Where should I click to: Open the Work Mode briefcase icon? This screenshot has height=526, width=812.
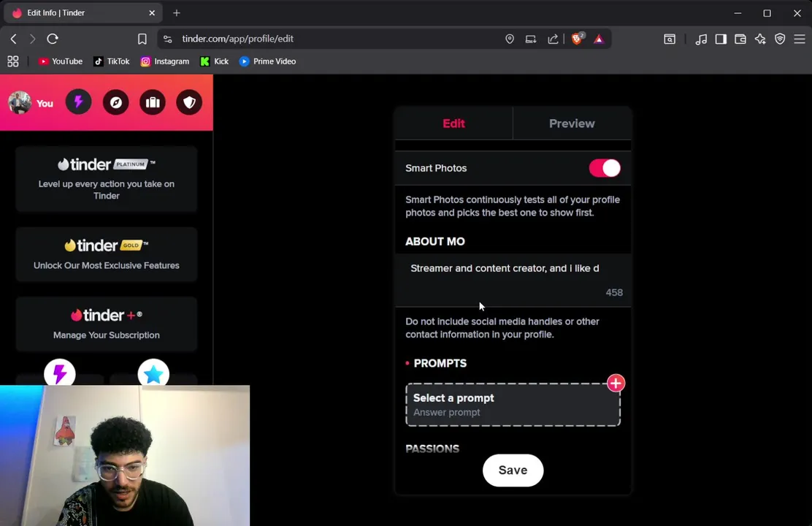coord(152,102)
